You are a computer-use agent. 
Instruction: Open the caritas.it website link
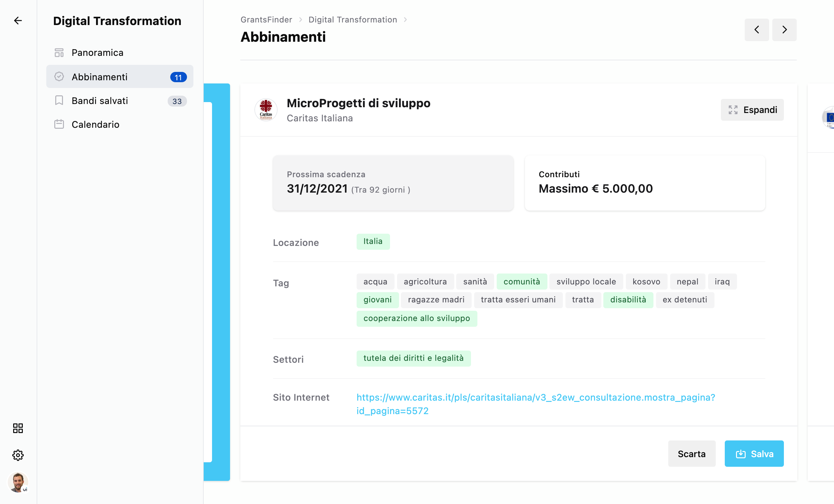[536, 404]
